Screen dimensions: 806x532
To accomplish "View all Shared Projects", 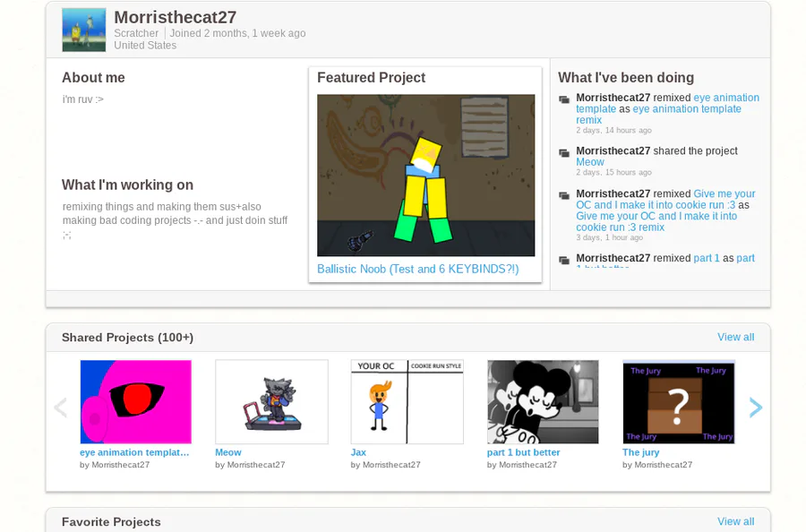I will point(735,337).
